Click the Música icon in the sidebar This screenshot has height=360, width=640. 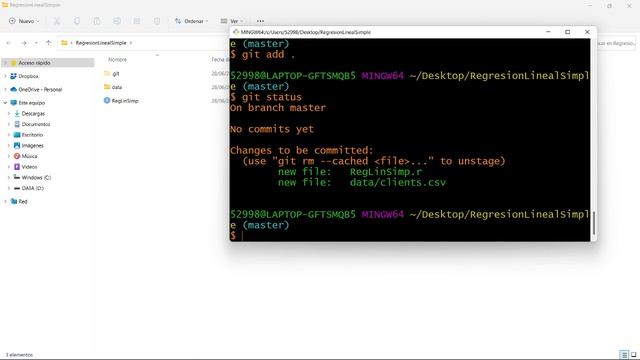17,156
